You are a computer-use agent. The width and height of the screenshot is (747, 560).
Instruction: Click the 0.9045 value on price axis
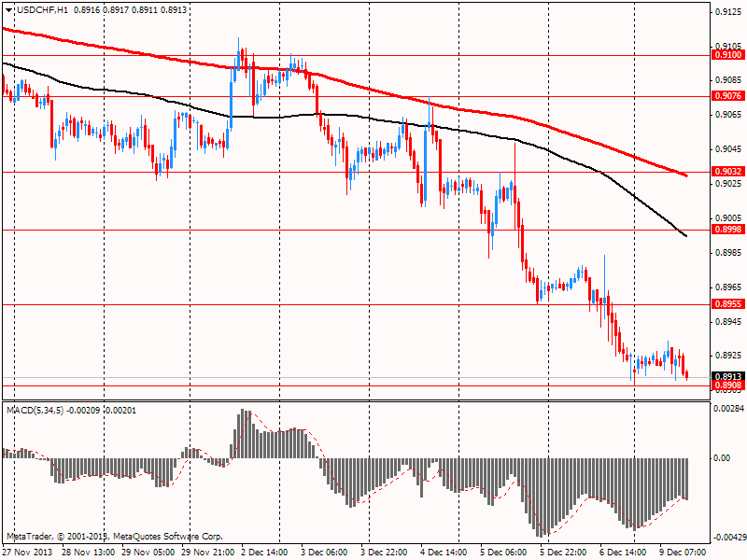(x=728, y=149)
